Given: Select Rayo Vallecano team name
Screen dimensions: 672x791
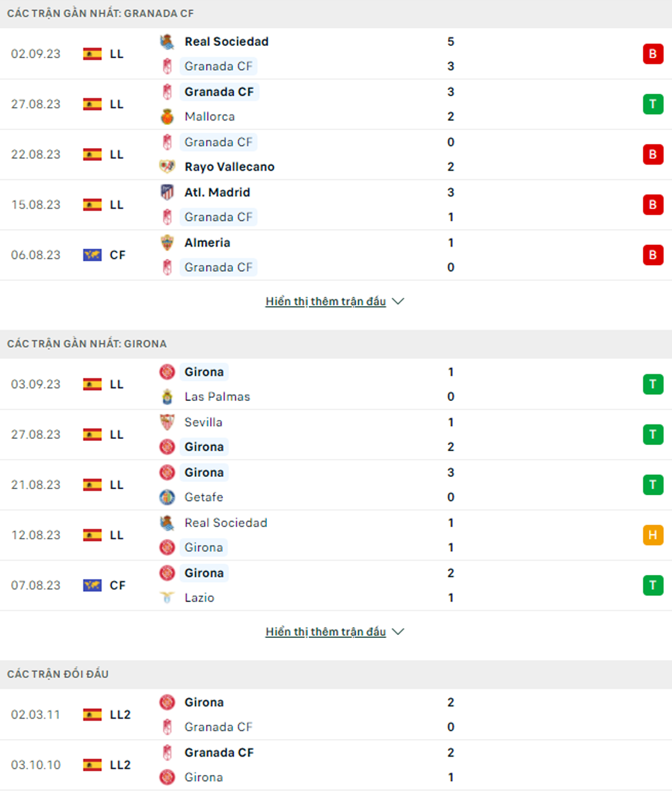Looking at the screenshot, I should 230,167.
